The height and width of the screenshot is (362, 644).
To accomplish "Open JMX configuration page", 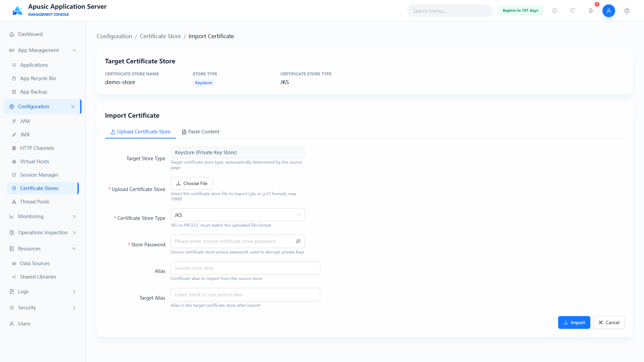I will point(43,135).
